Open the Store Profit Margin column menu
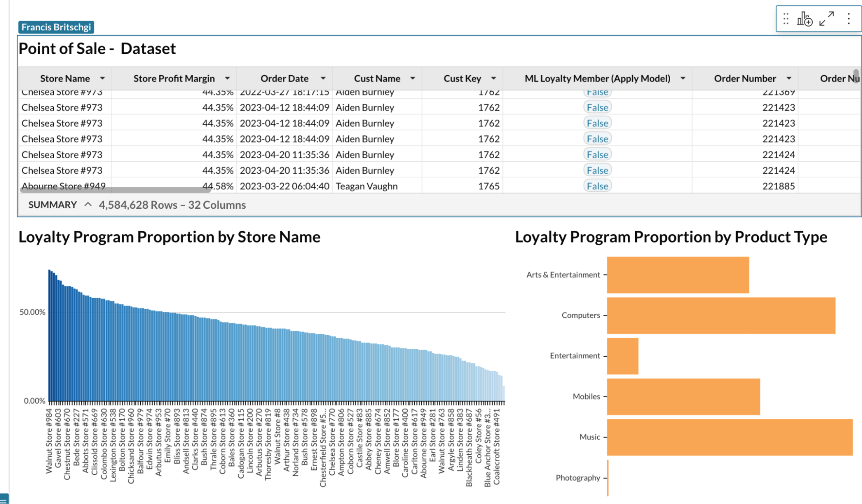The width and height of the screenshot is (862, 504). [x=227, y=78]
